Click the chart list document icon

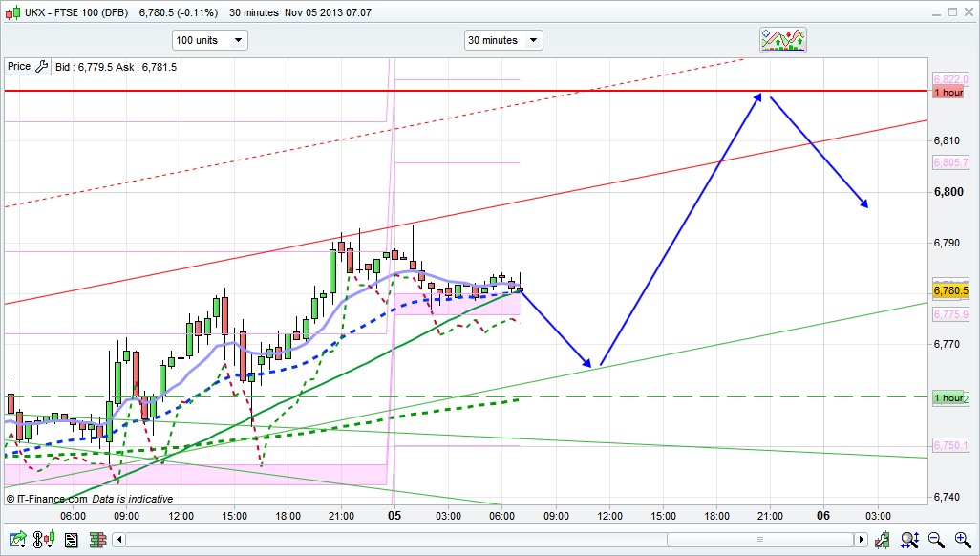[x=71, y=540]
